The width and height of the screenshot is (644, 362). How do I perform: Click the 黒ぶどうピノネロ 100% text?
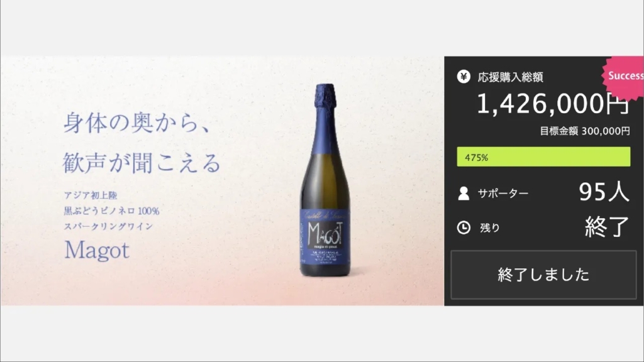[112, 211]
